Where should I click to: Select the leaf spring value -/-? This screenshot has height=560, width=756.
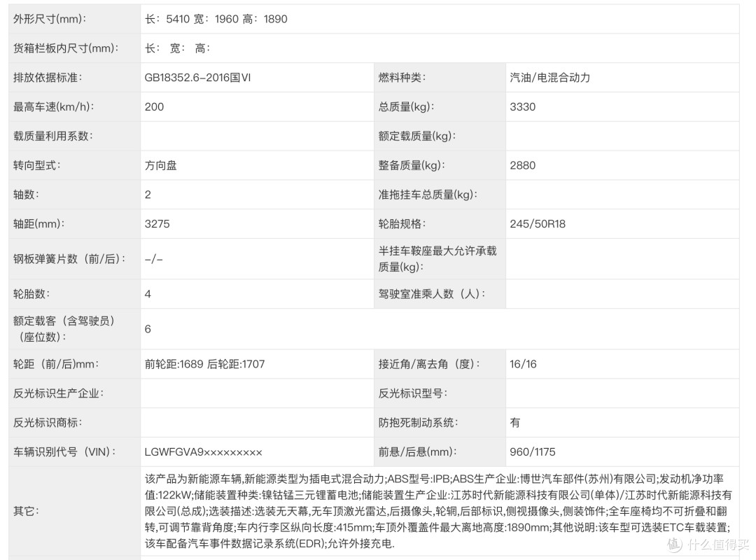[154, 259]
